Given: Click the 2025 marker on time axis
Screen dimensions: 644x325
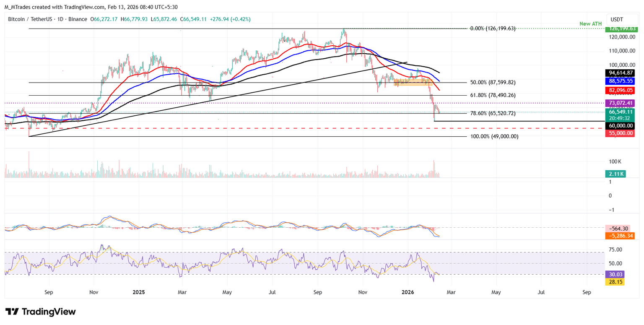Looking at the screenshot, I should tap(138, 291).
